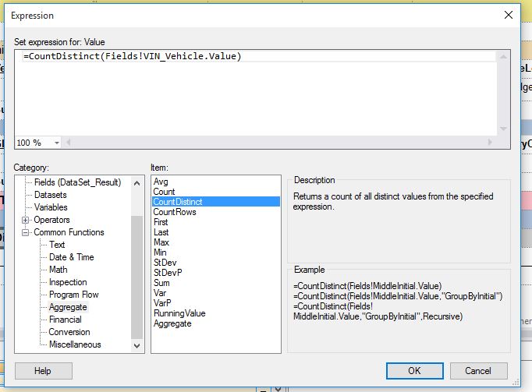Select the Datasets category
The image size is (532, 392).
tap(51, 195)
